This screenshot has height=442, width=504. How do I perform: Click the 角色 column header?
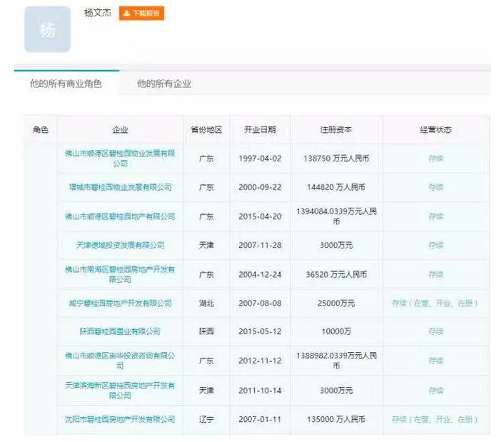(x=41, y=129)
